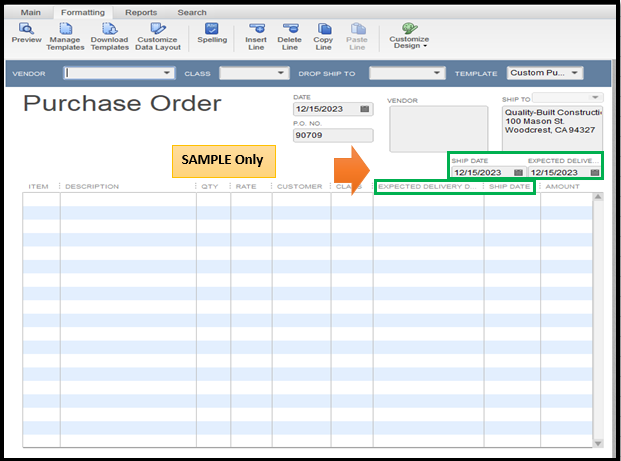Switch to the Reports tab
The width and height of the screenshot is (621, 461).
coord(141,12)
